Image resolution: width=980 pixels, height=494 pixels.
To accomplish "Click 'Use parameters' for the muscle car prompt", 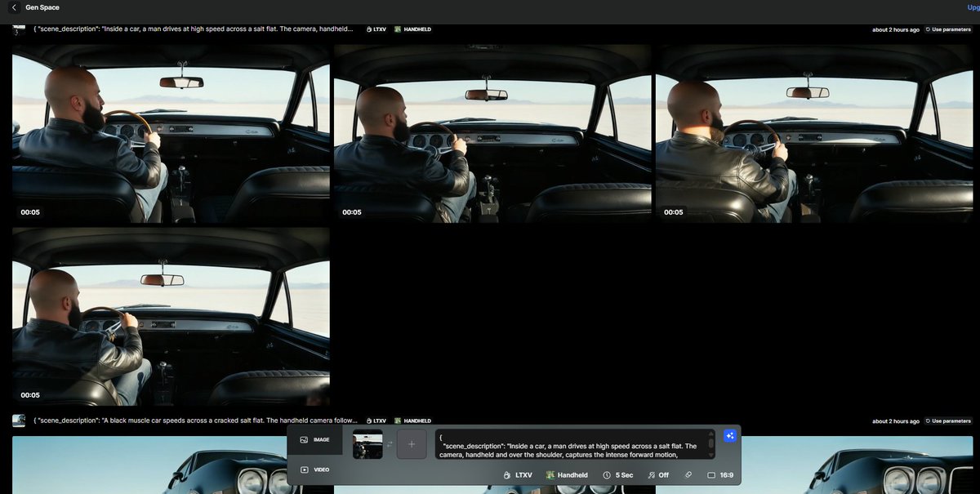I will (x=948, y=421).
